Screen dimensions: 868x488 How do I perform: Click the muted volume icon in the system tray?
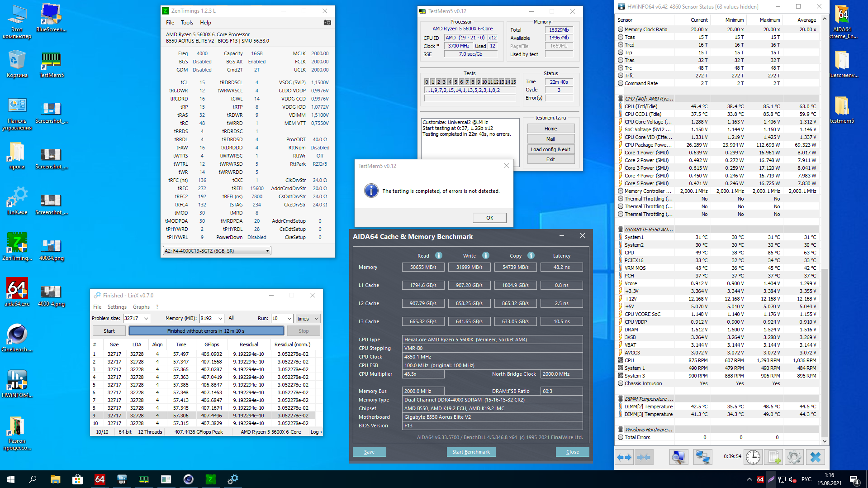(x=792, y=479)
